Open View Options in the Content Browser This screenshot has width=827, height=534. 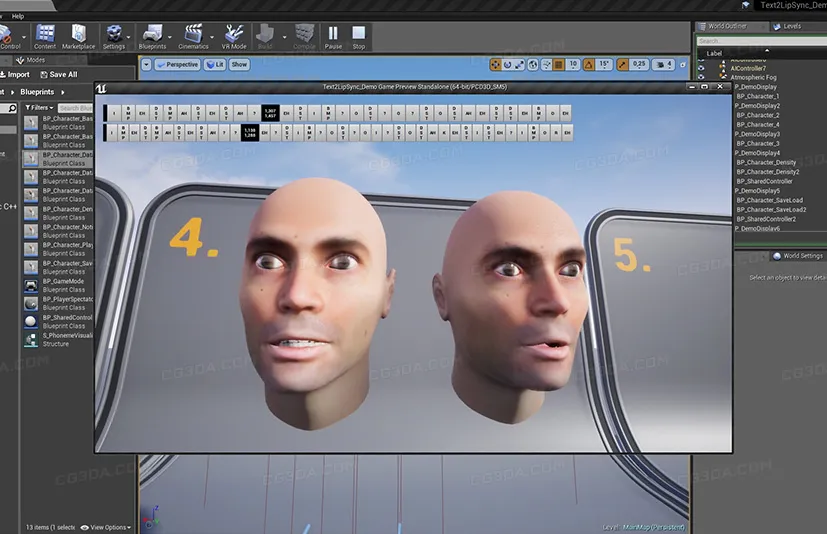coord(105,527)
